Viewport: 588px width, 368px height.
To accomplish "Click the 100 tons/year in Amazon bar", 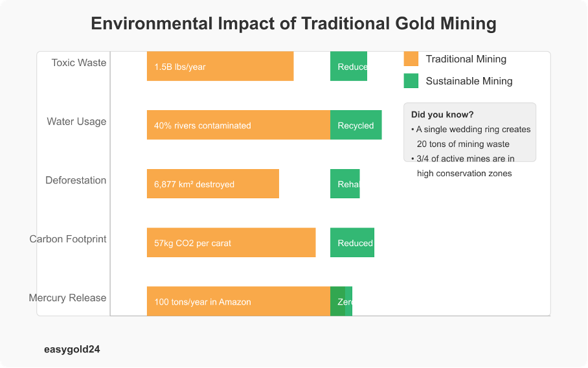I will pos(238,301).
